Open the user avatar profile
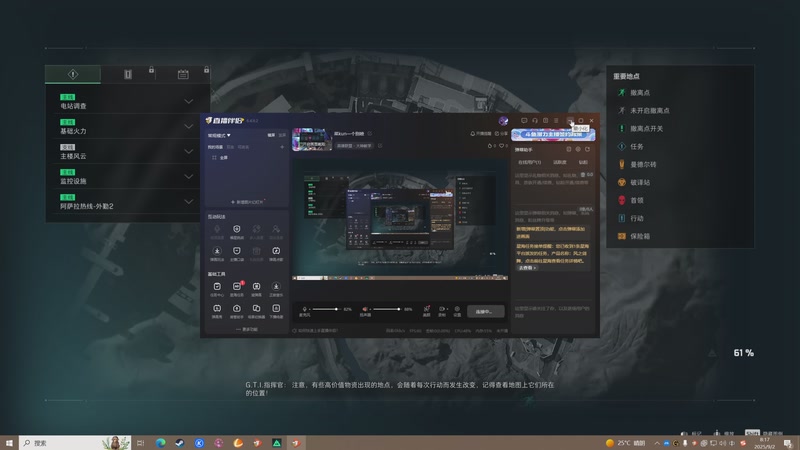This screenshot has height=450, width=800. pyautogui.click(x=503, y=121)
